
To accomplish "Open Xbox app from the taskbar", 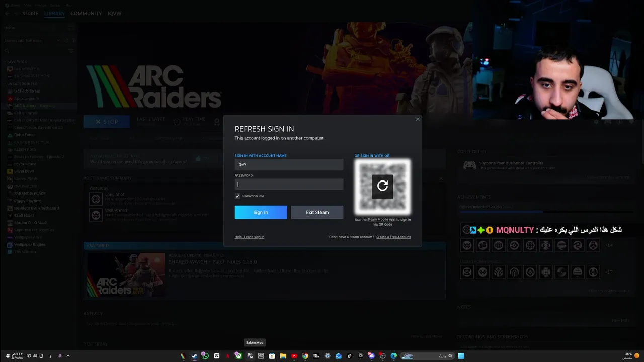I will 239,356.
